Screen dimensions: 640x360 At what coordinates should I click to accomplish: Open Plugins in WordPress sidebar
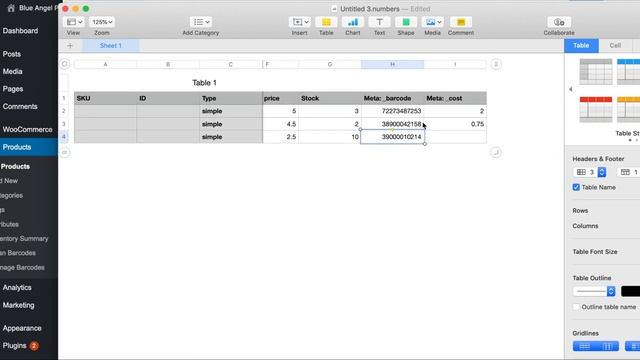[x=15, y=346]
